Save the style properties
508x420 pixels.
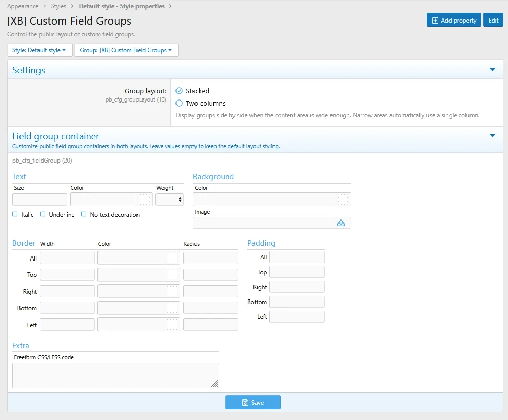click(x=253, y=402)
